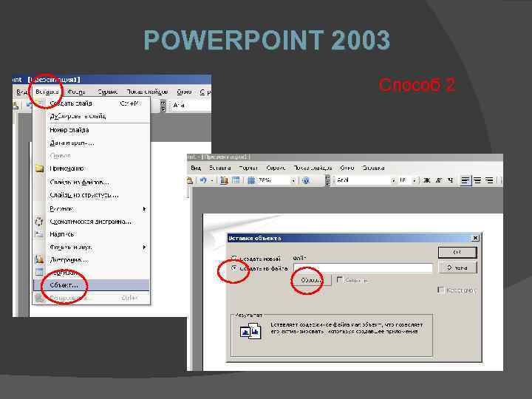Screen dimensions: 532x399
Task: Click the help question mark icon
Action: pyautogui.click(x=306, y=180)
